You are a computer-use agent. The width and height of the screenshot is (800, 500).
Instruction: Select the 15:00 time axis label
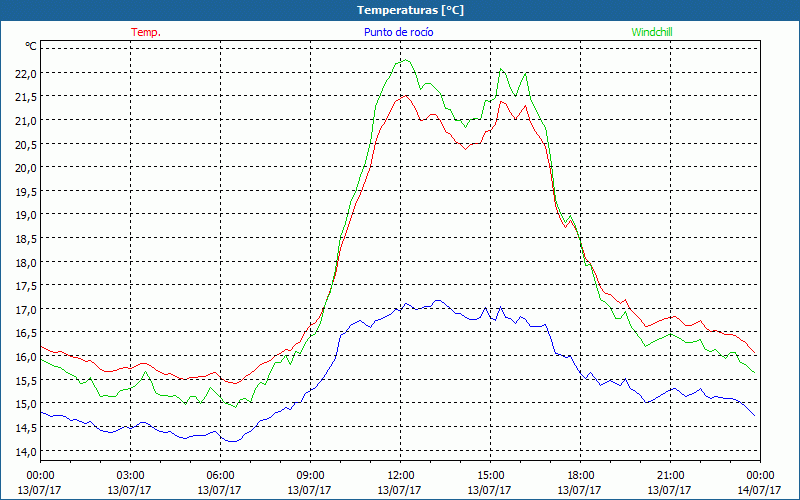pos(490,475)
